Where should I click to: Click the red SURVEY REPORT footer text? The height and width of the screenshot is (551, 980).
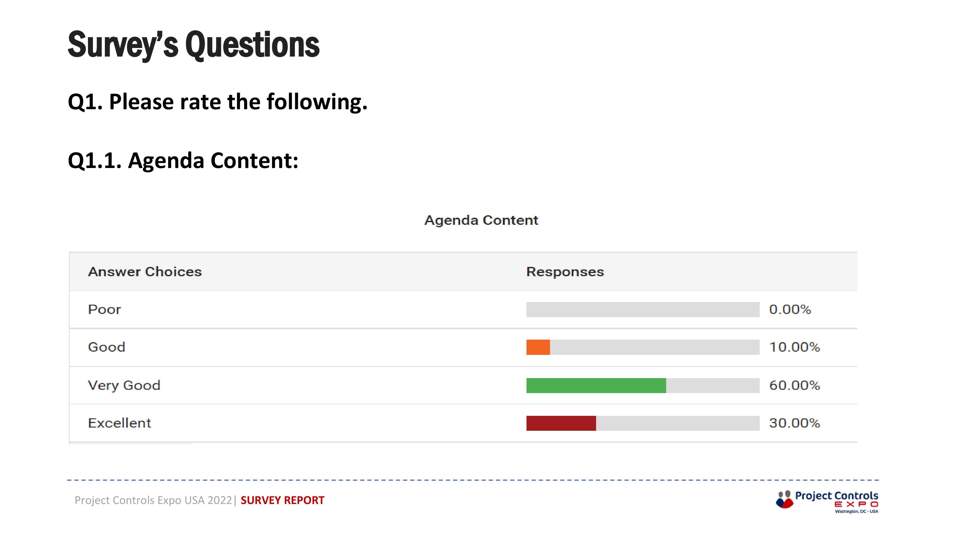tap(282, 500)
